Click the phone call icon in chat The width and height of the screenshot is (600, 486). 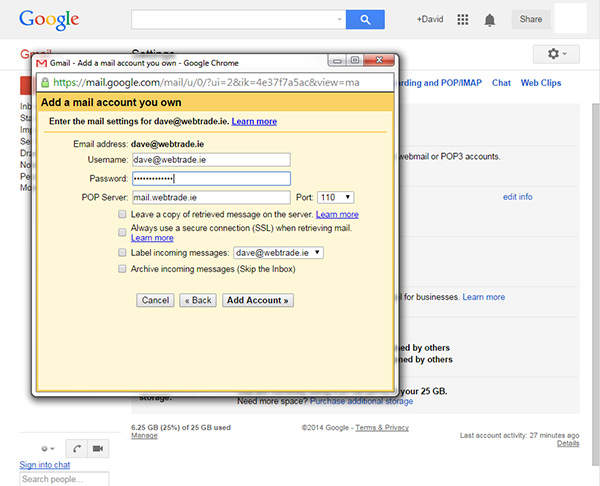click(77, 448)
